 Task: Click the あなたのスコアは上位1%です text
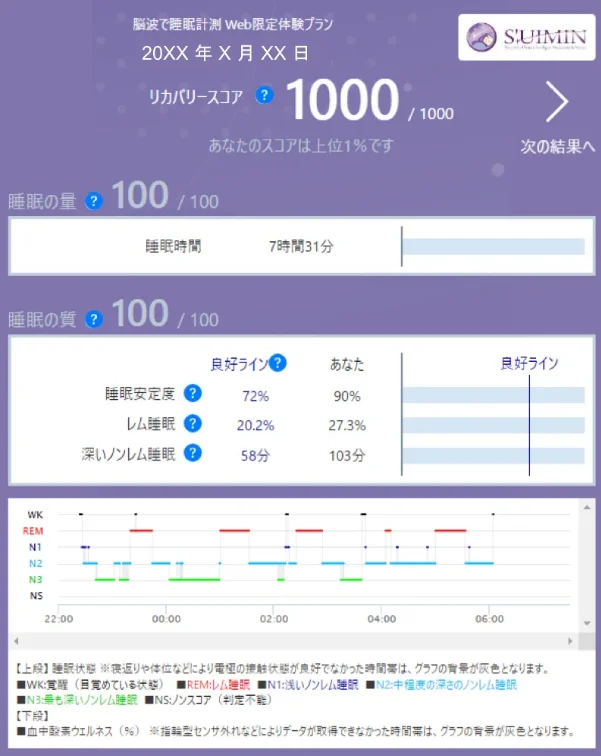point(301,145)
